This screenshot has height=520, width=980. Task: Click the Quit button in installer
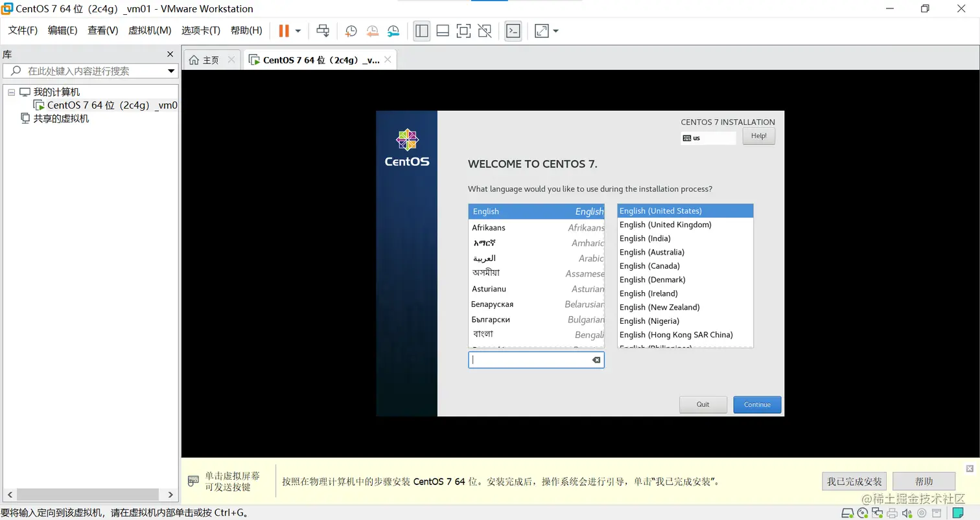coord(703,405)
